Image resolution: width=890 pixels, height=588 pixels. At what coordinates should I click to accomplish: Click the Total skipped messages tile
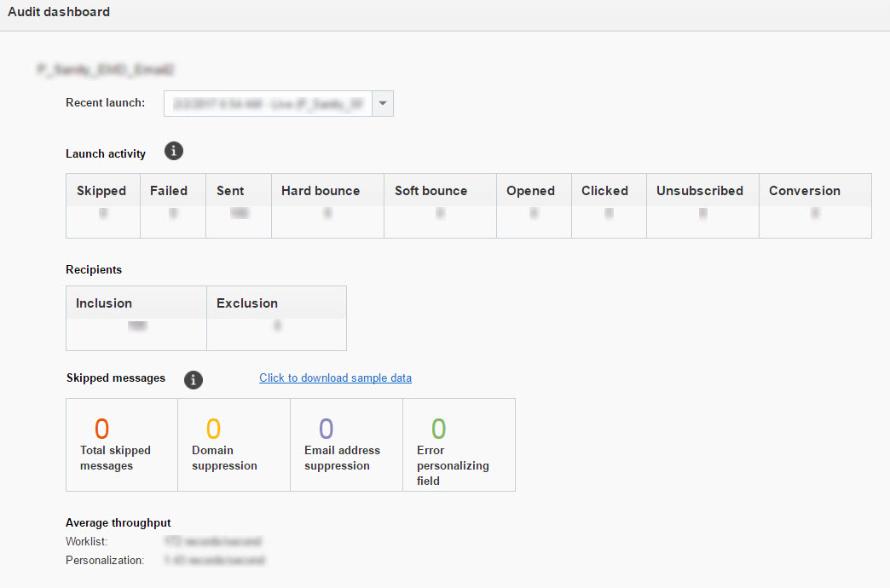pos(121,445)
